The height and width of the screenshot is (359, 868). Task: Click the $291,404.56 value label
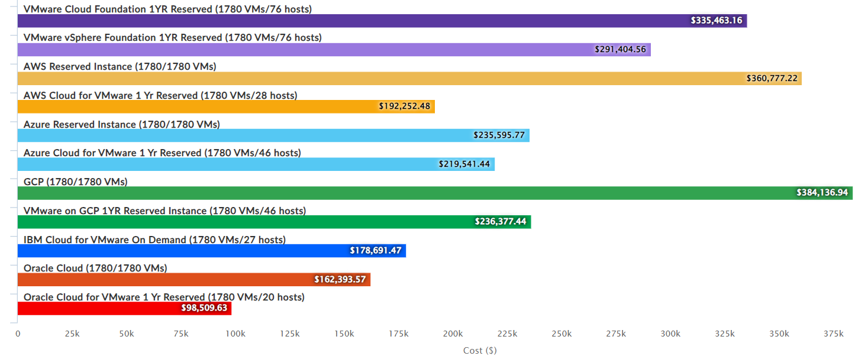[621, 50]
